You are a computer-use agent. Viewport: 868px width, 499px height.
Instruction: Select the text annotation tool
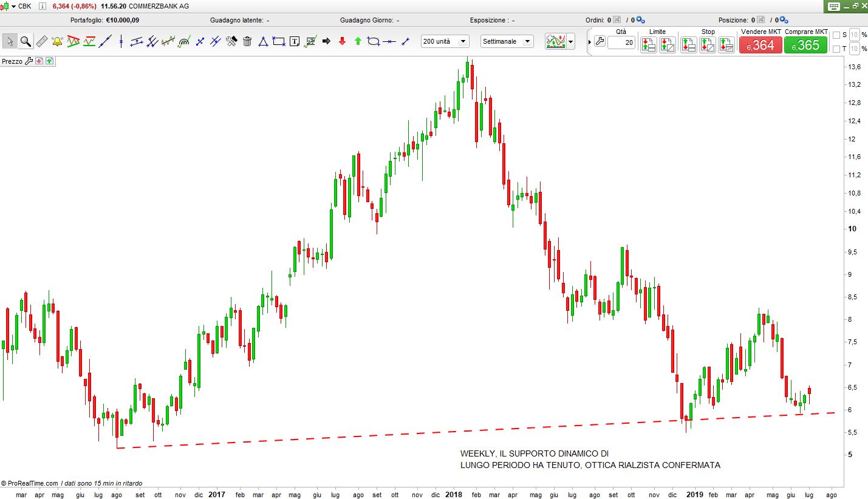click(x=295, y=41)
